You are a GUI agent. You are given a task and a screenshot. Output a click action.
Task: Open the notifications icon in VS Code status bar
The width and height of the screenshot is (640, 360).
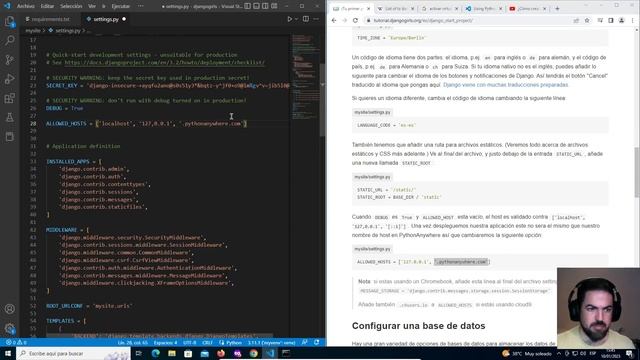coord(317,343)
